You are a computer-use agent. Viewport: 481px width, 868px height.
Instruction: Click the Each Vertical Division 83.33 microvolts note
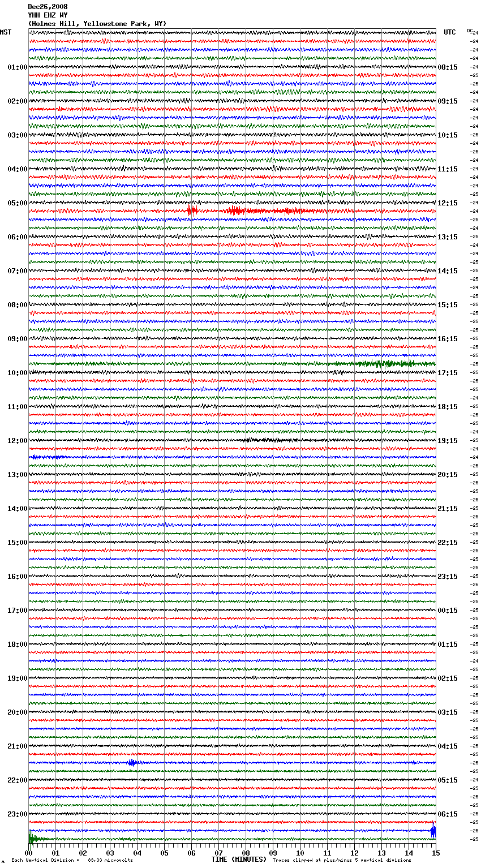(72, 860)
